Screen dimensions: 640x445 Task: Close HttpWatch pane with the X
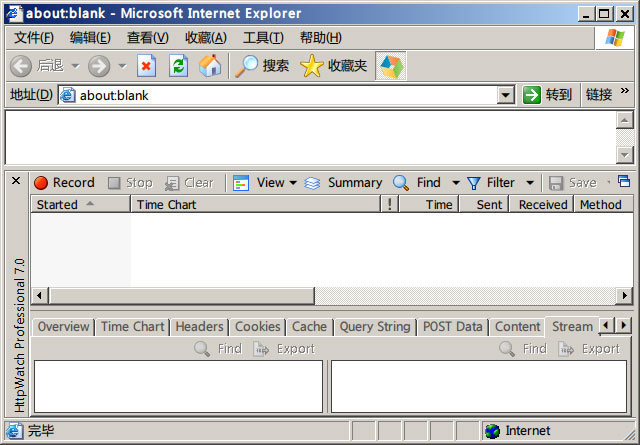point(16,181)
